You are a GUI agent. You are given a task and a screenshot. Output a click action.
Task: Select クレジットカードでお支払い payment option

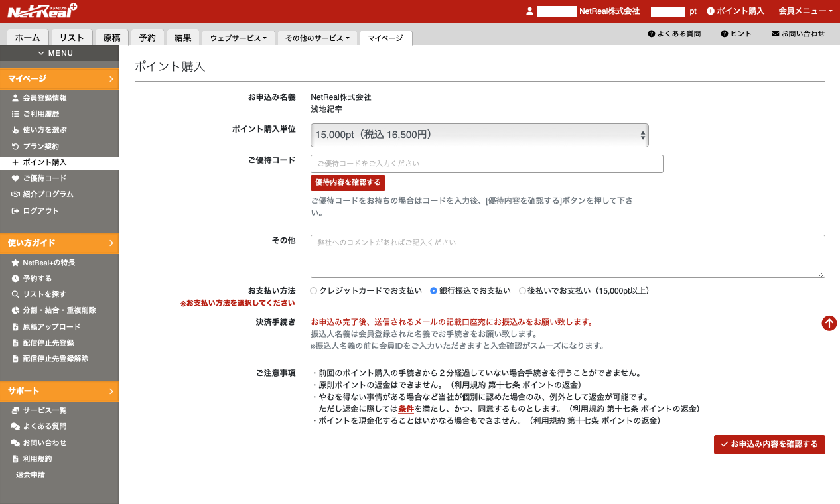(313, 290)
